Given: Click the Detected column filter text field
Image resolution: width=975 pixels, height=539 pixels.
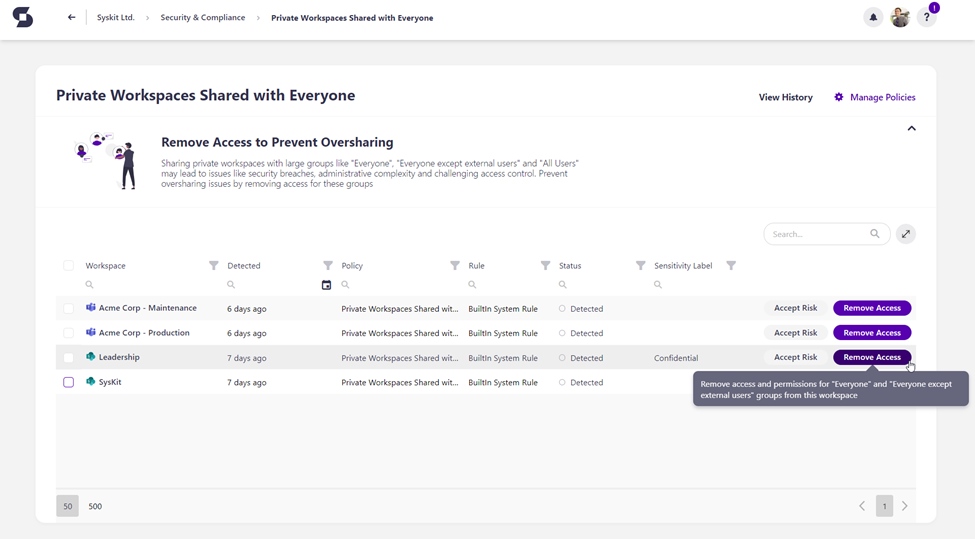Looking at the screenshot, I should pyautogui.click(x=272, y=285).
